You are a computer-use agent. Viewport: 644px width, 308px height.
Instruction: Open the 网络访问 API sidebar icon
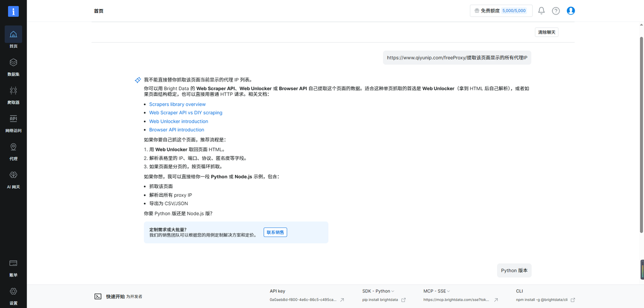pyautogui.click(x=13, y=119)
